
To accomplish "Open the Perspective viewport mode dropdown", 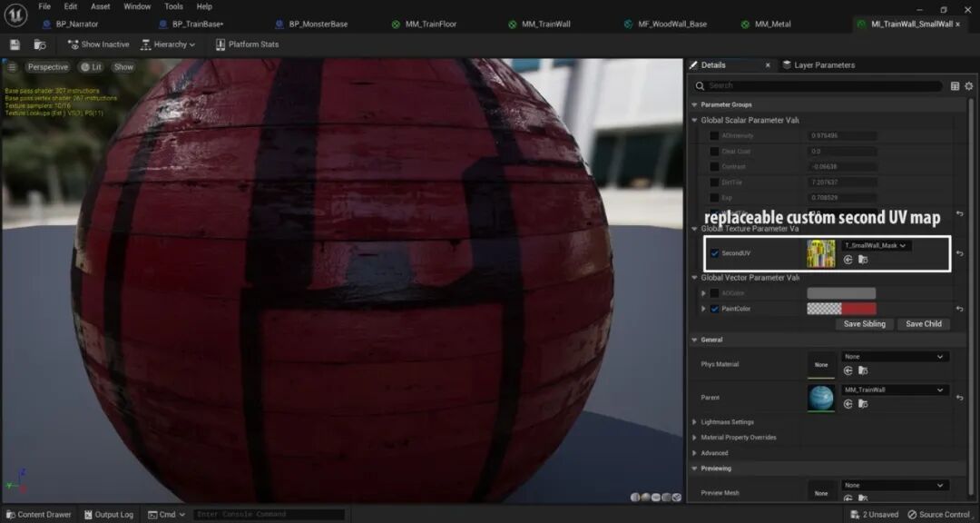I will [47, 67].
